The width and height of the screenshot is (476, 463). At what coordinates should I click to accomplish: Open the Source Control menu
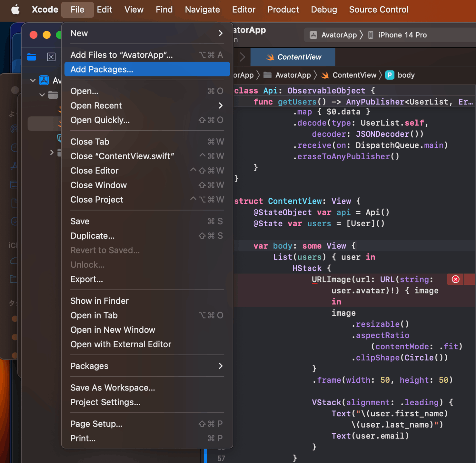(379, 10)
